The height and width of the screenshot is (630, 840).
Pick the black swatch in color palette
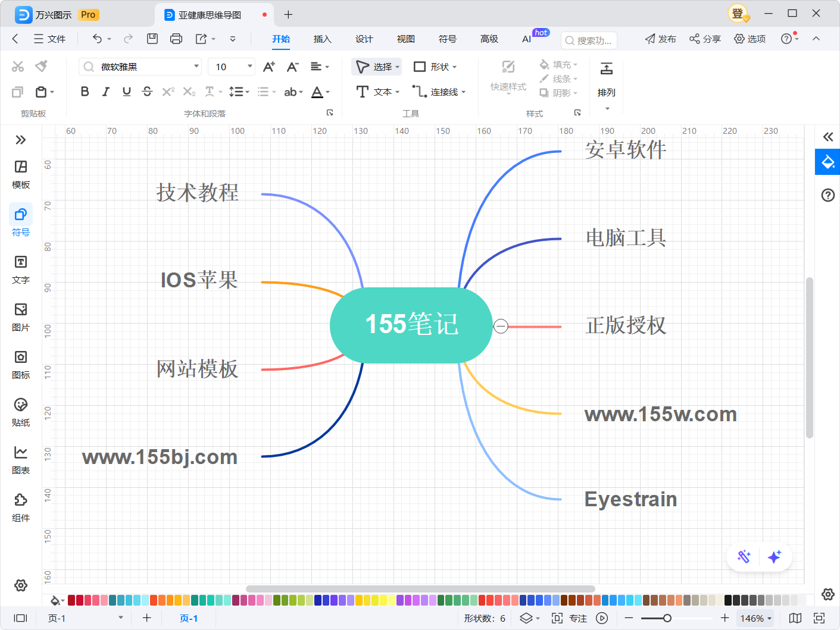tap(728, 600)
